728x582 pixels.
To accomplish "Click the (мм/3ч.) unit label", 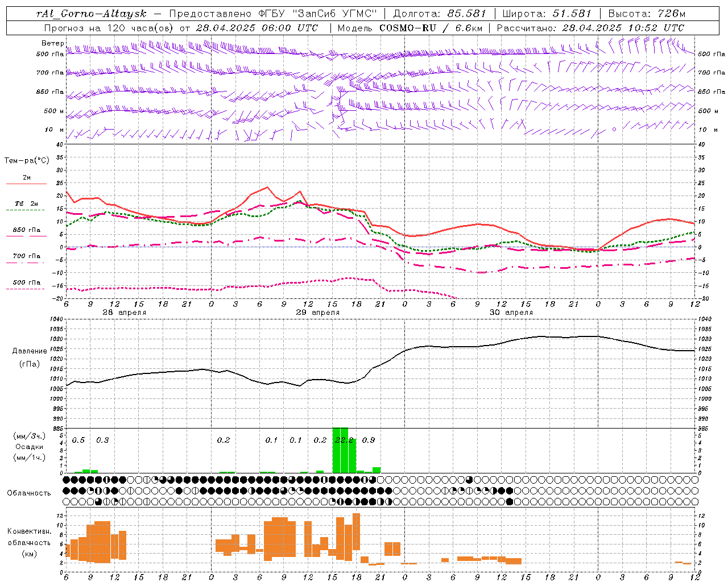I will point(30,436).
